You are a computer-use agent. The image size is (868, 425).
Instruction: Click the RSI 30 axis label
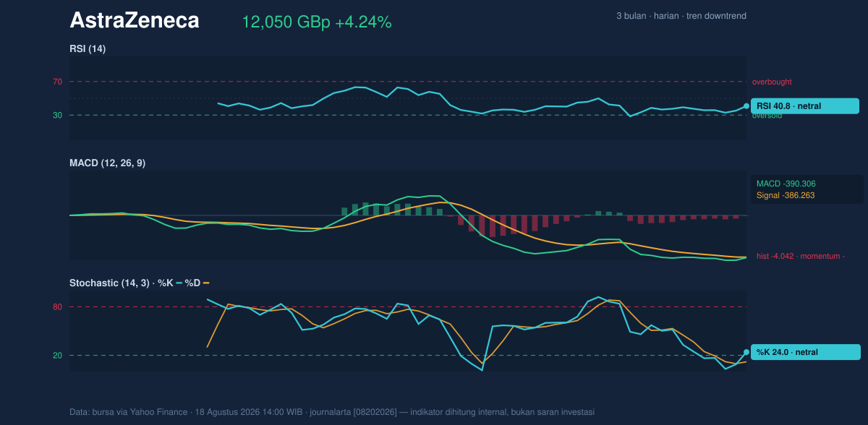57,115
